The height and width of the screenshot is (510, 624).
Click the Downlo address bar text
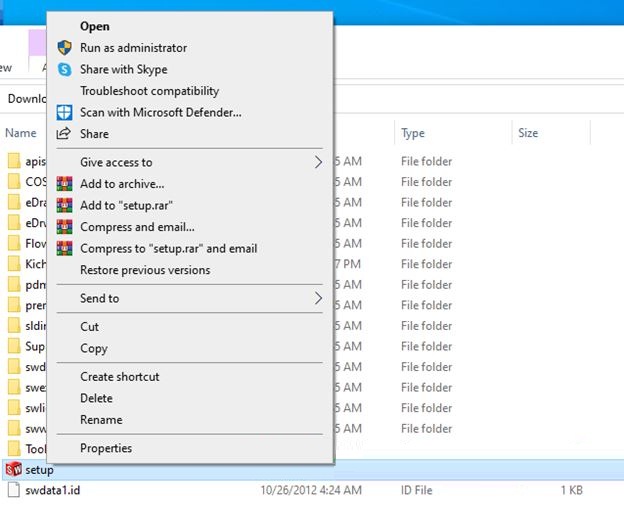coord(27,99)
